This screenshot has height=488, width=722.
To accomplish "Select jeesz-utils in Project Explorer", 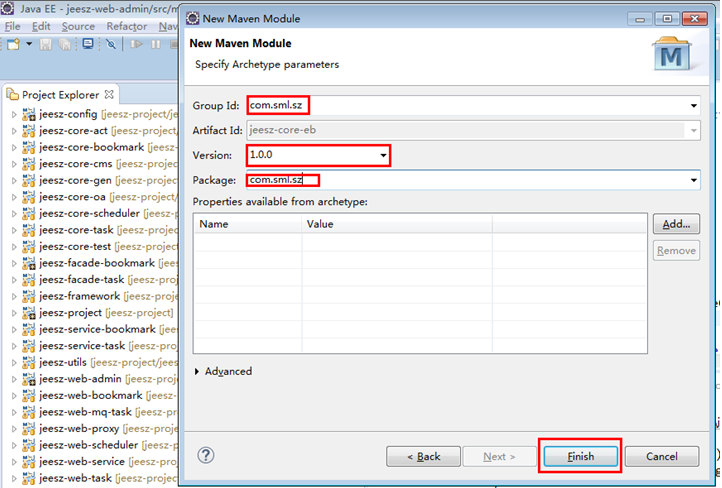I will pos(63,362).
